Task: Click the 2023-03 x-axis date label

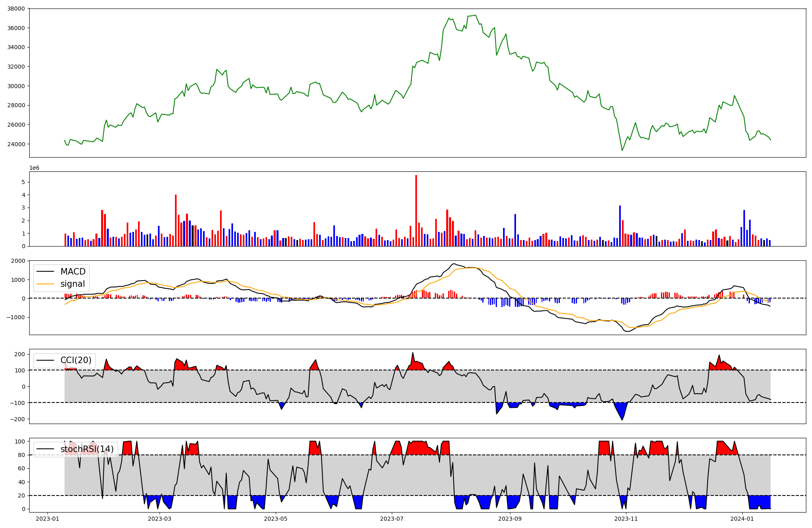Action: click(160, 519)
